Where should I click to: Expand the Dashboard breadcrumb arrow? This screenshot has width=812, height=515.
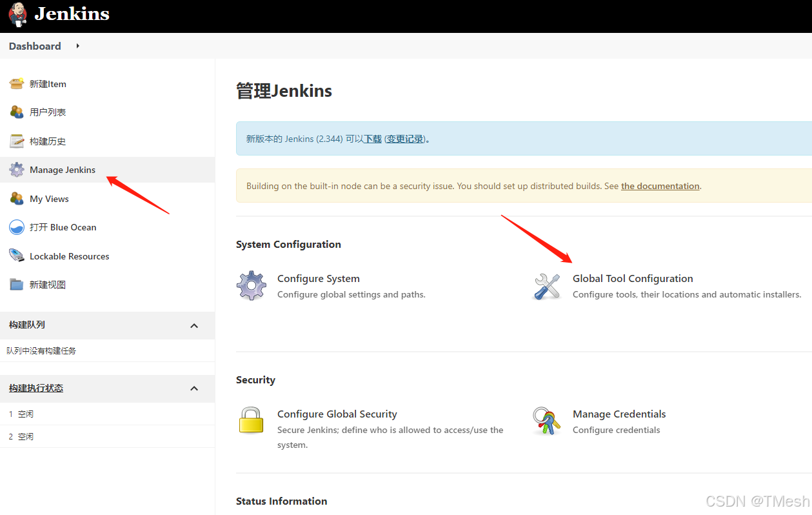(x=78, y=46)
